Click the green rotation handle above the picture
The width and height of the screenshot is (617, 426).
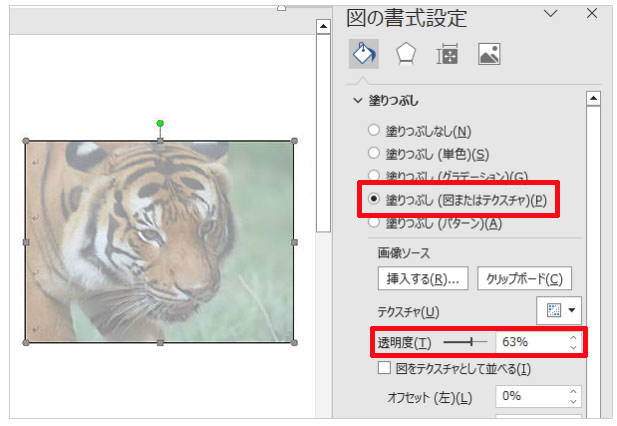click(160, 124)
